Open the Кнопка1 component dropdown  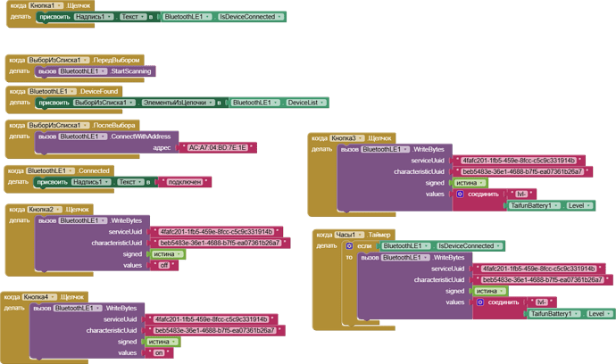46,6
